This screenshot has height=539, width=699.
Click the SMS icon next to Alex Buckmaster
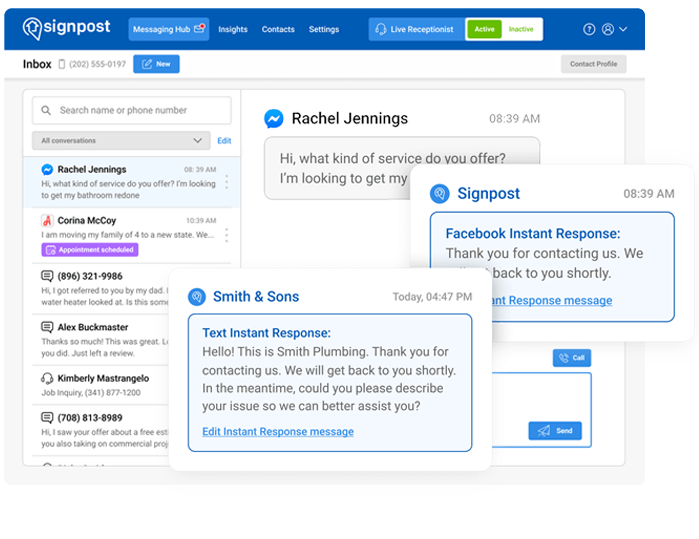47,327
